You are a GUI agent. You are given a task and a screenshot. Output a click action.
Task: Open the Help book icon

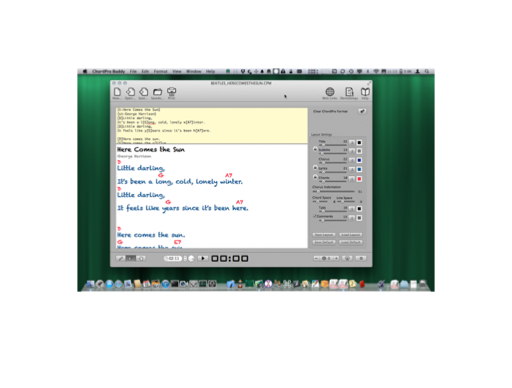[x=365, y=91]
